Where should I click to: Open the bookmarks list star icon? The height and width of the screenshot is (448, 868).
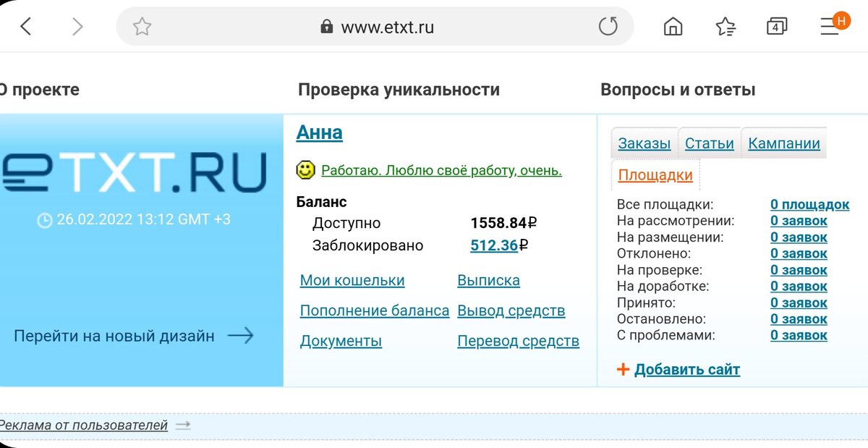[x=726, y=27]
